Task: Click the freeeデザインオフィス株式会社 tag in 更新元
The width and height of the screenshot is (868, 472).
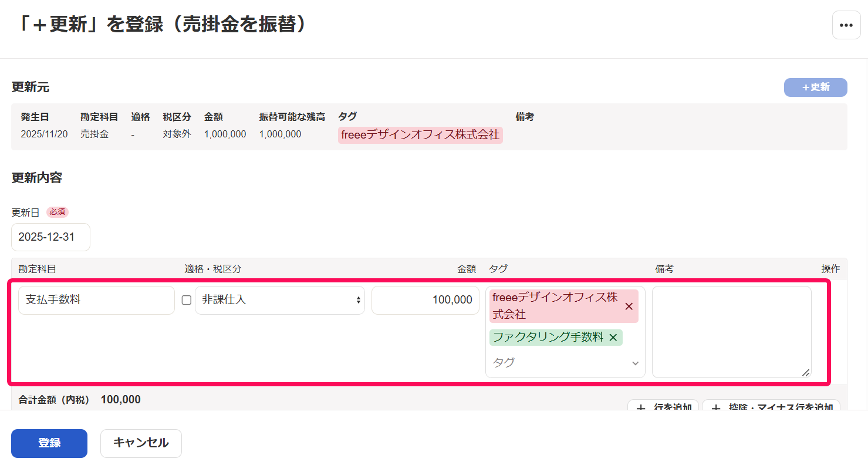Action: point(420,135)
